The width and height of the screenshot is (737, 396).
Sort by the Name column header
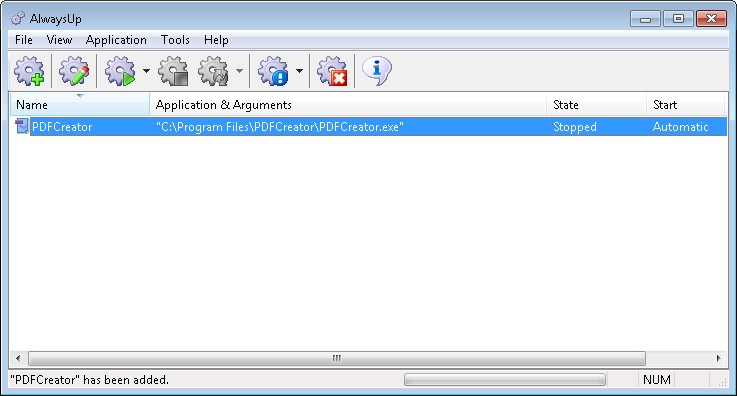coord(80,104)
